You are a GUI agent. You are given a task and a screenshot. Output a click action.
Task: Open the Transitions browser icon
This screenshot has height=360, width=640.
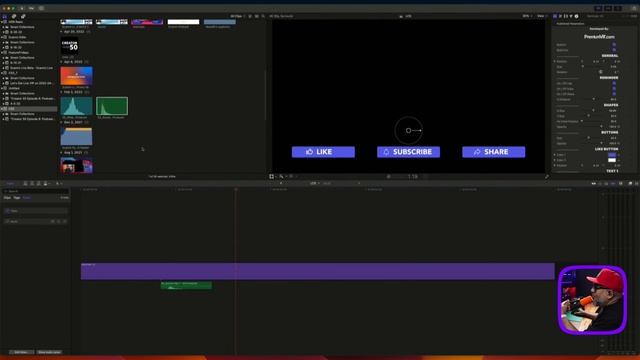pyautogui.click(x=636, y=184)
